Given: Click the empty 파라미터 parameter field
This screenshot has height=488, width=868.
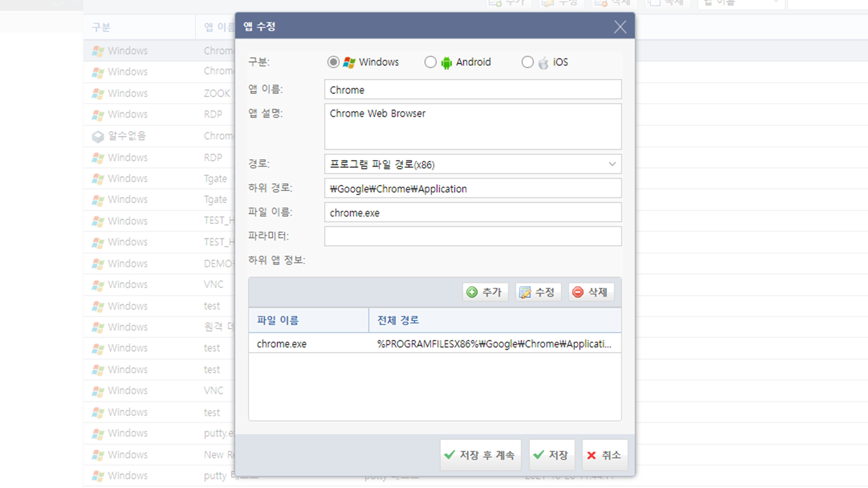Looking at the screenshot, I should 473,236.
